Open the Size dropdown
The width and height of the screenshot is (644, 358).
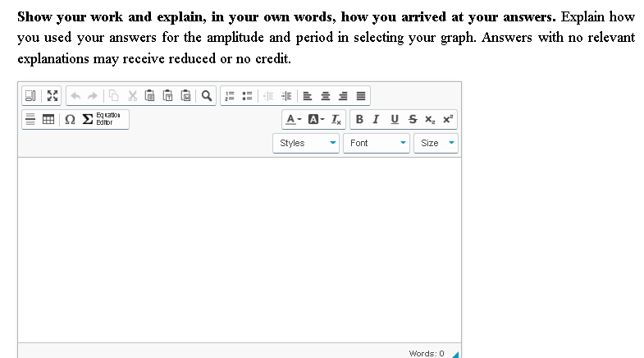pyautogui.click(x=436, y=143)
